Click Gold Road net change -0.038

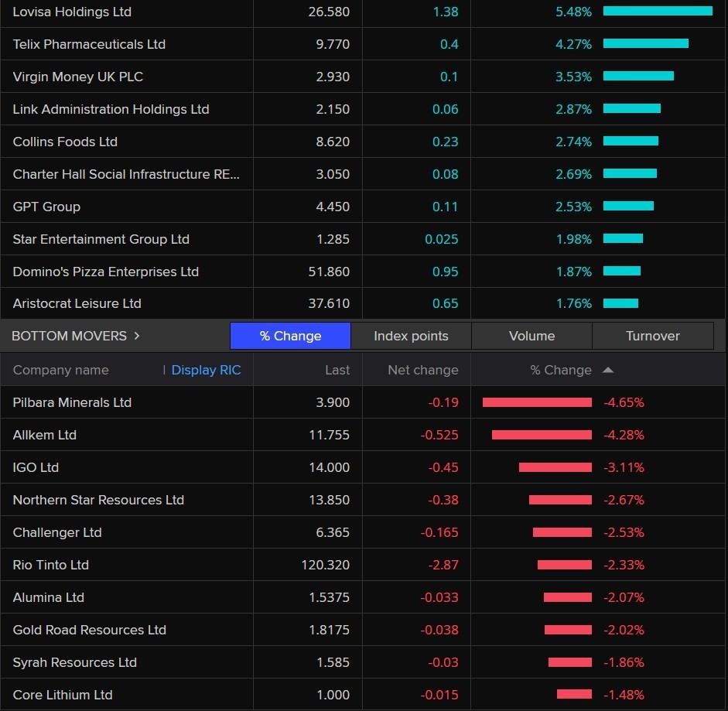click(439, 630)
